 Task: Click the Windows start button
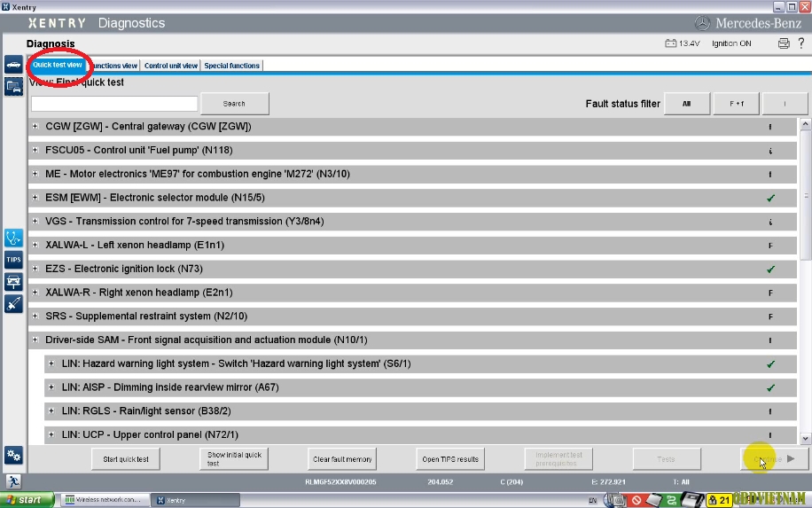tap(27, 500)
